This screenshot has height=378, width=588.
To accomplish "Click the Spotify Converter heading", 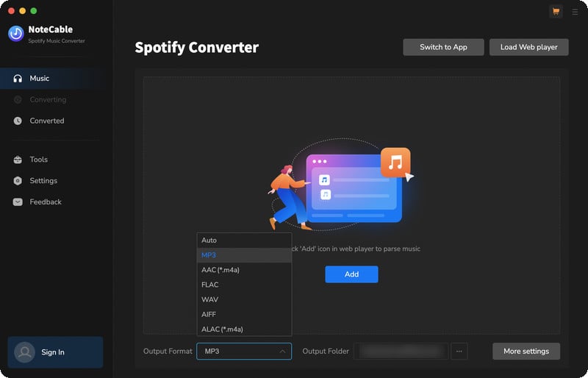I will (196, 47).
